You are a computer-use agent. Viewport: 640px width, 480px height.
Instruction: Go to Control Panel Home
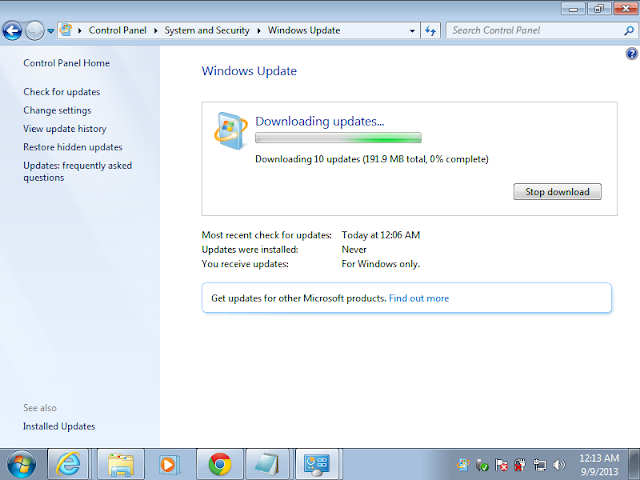coord(67,63)
